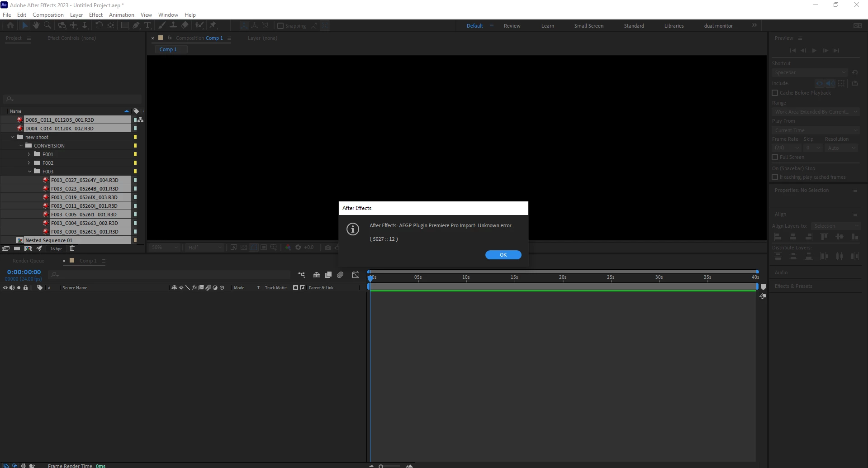This screenshot has height=468, width=868.
Task: Select the Zoom magnifier tool
Action: (x=47, y=26)
